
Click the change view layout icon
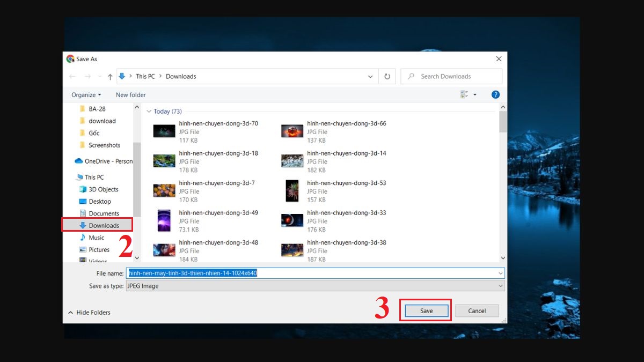coord(464,95)
